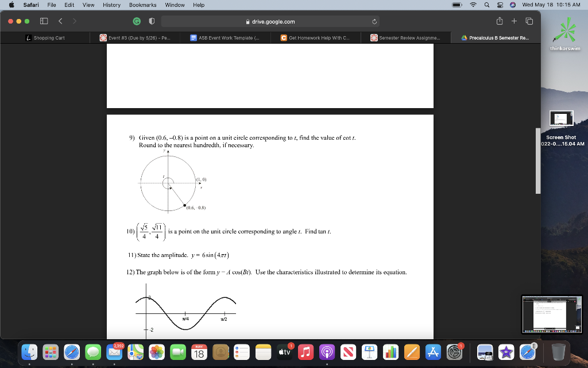The width and height of the screenshot is (588, 368).
Task: Check battery status in menu bar
Action: coord(457,5)
